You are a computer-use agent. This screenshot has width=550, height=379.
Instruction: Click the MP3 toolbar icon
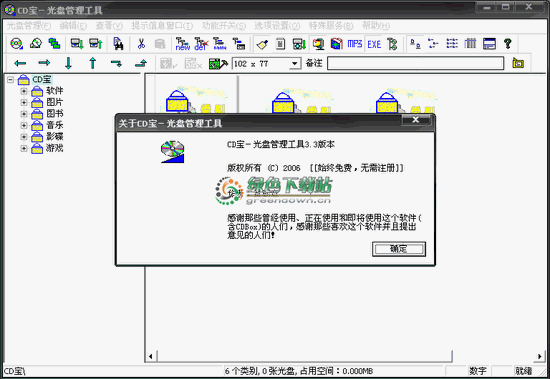pyautogui.click(x=355, y=44)
